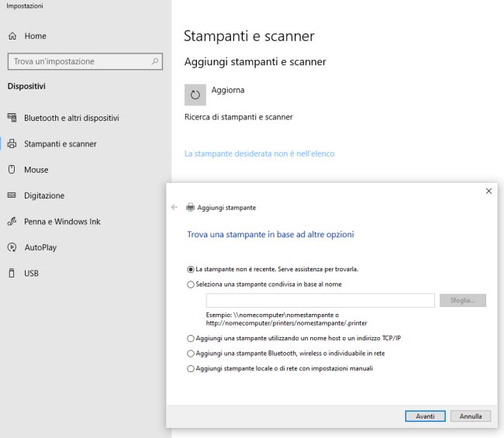The width and height of the screenshot is (504, 438).
Task: Click the 'Stampanti e scanner' page title
Action: pos(249,36)
